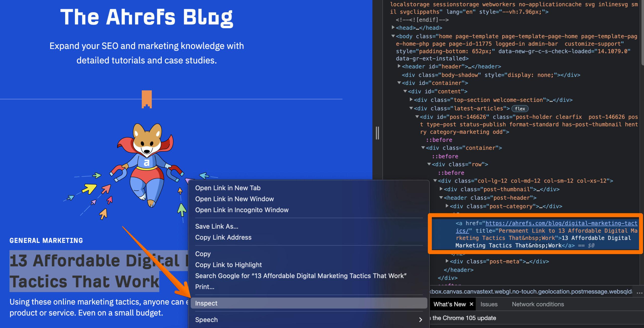Collapse the <body> element in the Elements panel
This screenshot has width=644, height=328.
(x=394, y=36)
